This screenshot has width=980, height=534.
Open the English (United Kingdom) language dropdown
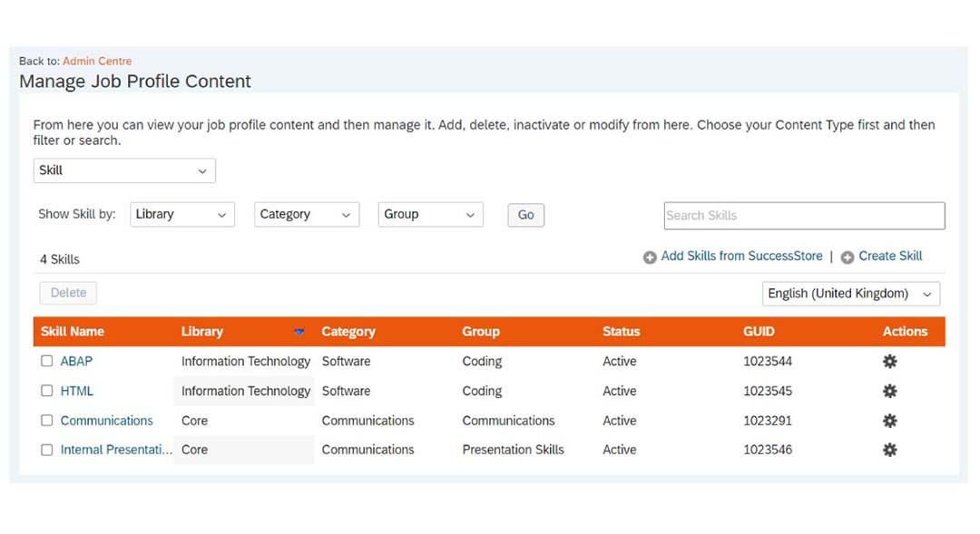850,293
